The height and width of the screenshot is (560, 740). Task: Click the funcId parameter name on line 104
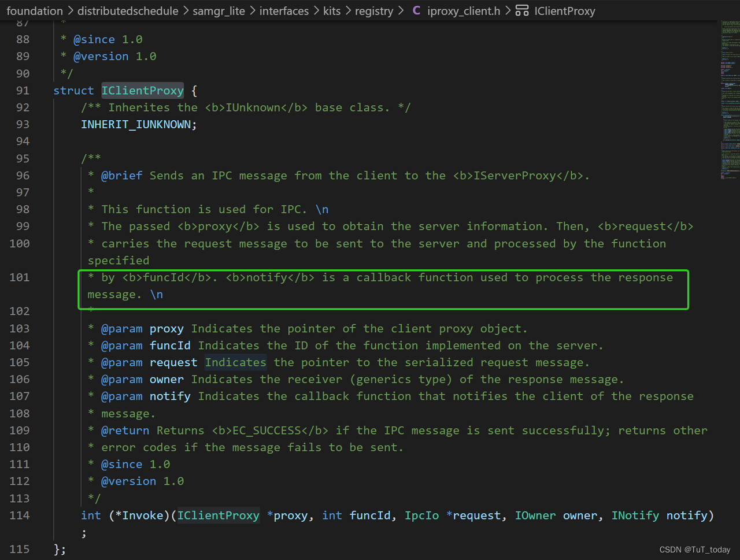pyautogui.click(x=170, y=345)
